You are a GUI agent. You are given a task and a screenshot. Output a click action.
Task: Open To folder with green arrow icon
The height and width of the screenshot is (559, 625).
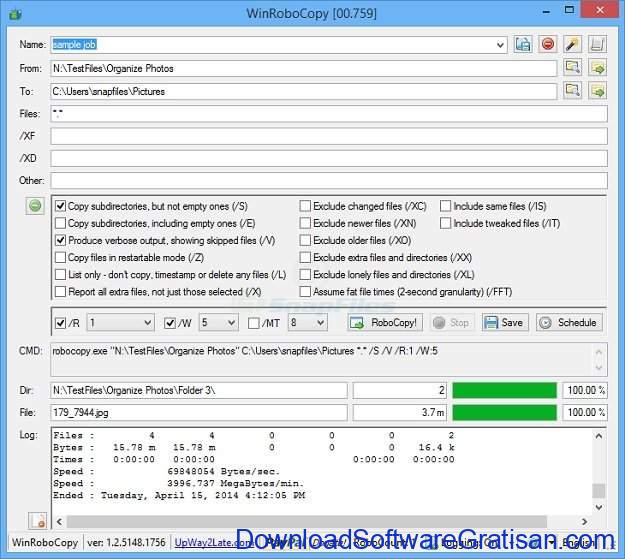[x=597, y=91]
